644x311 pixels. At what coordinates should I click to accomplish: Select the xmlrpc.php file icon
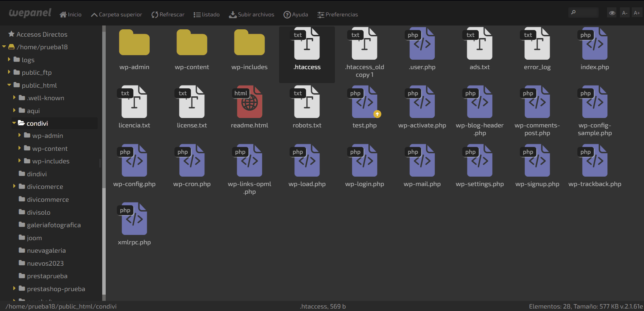point(134,219)
